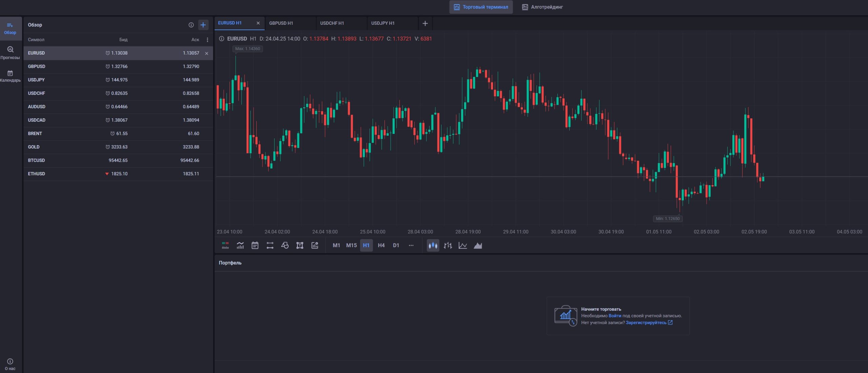Select the H4 timeframe

(x=381, y=246)
